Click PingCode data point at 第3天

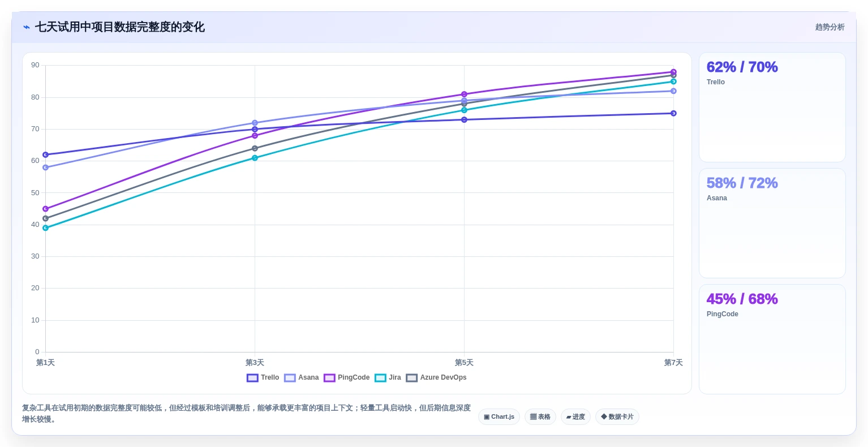255,136
